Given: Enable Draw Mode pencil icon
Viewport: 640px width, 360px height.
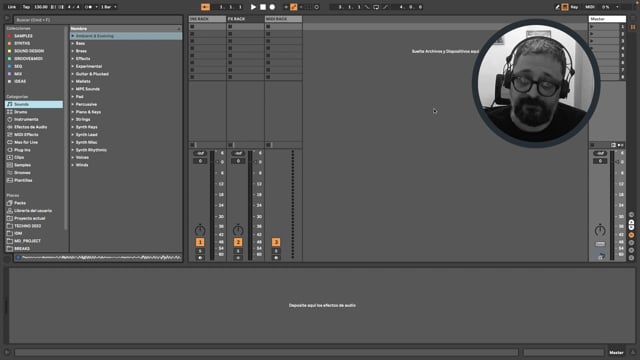Looking at the screenshot, I should 557,7.
